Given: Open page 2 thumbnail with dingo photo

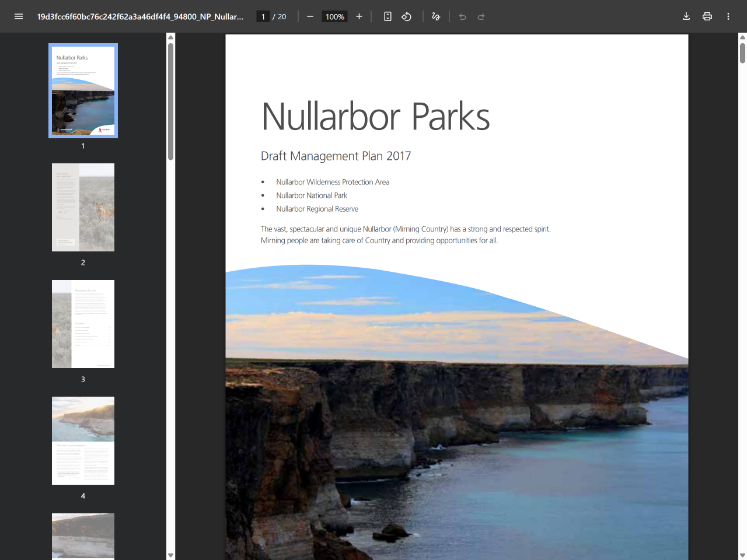Looking at the screenshot, I should [83, 207].
